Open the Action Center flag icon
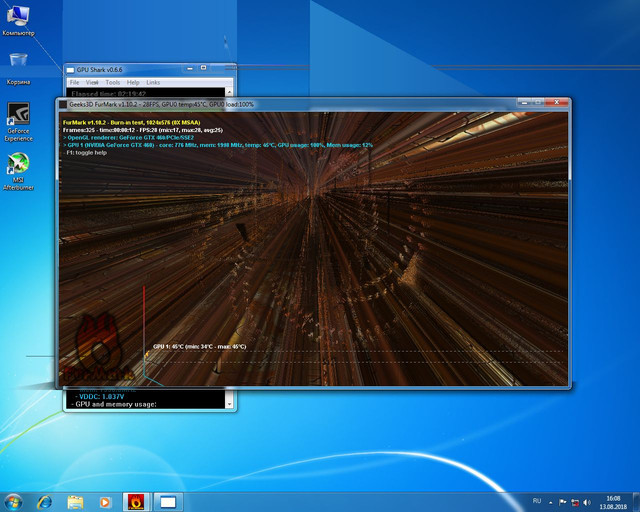Image resolution: width=640 pixels, height=512 pixels. 562,502
